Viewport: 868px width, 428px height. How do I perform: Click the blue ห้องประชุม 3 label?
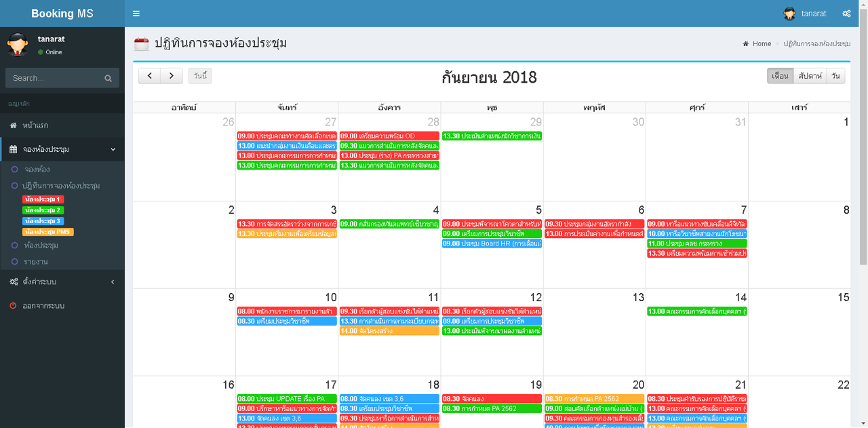(43, 221)
